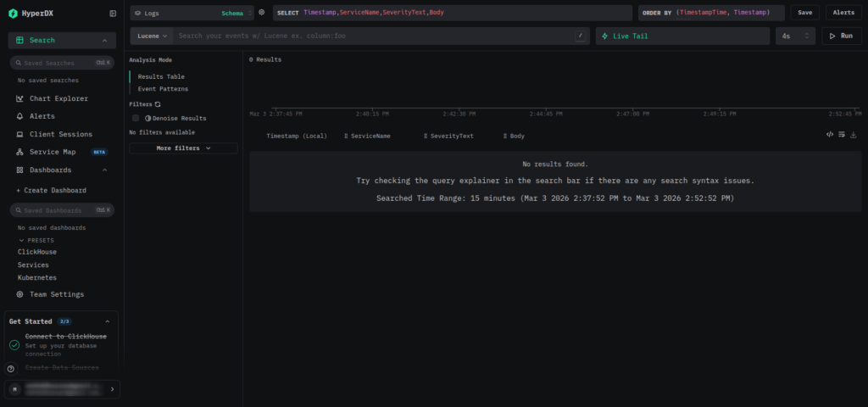
Task: Click the refresh filters icon
Action: point(157,104)
